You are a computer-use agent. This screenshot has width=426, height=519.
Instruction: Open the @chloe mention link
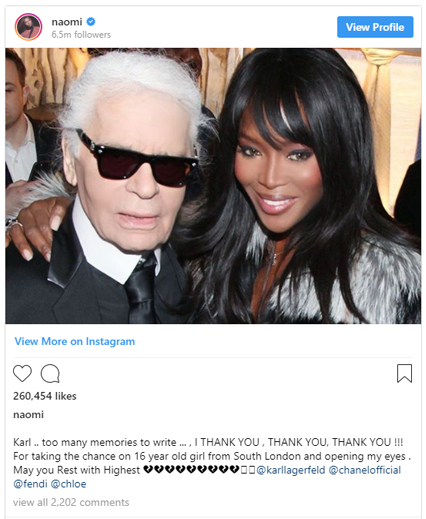coord(68,484)
